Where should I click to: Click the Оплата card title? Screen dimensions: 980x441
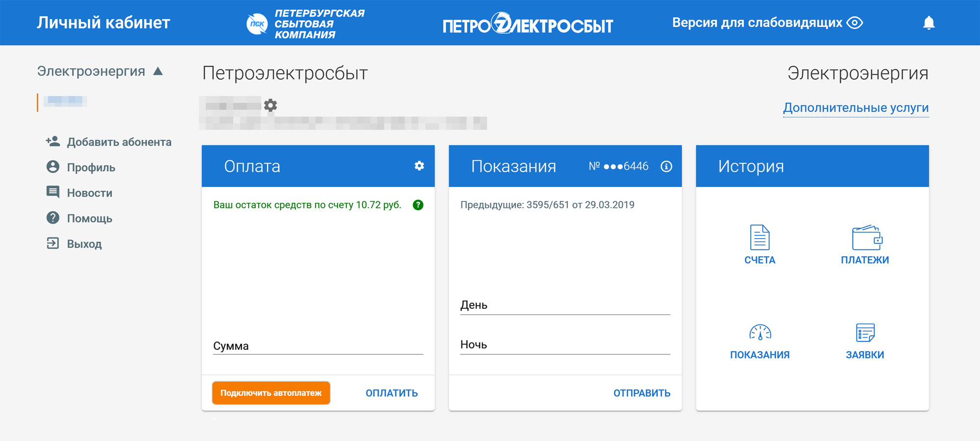(x=252, y=167)
